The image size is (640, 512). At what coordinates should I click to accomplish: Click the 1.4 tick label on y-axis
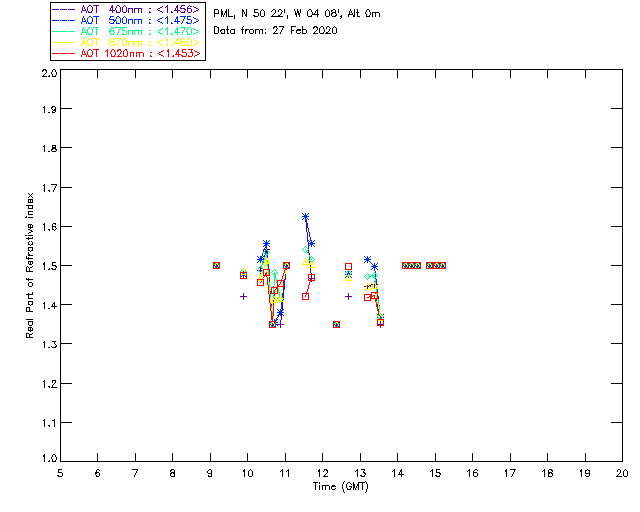[x=49, y=305]
